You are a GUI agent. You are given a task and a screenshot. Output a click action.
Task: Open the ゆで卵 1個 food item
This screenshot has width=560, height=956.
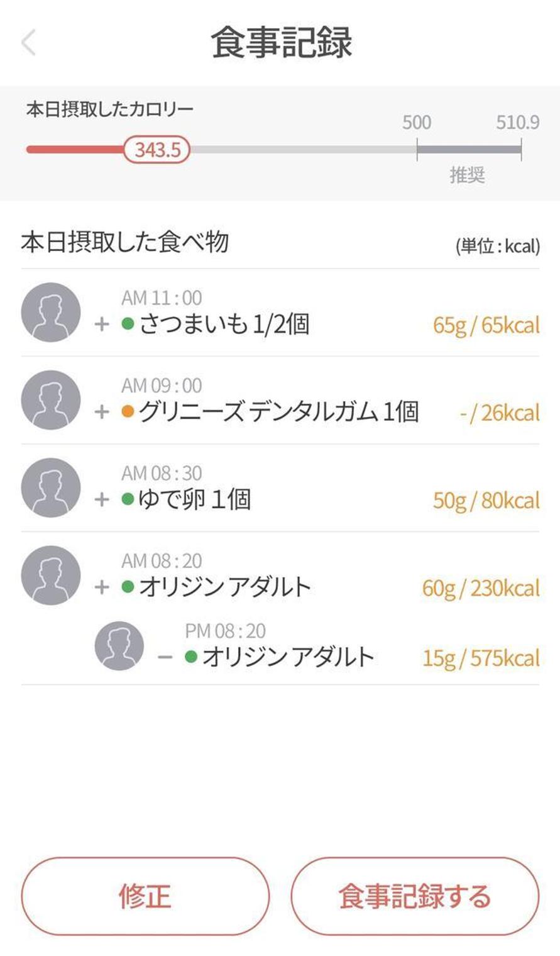(x=195, y=499)
